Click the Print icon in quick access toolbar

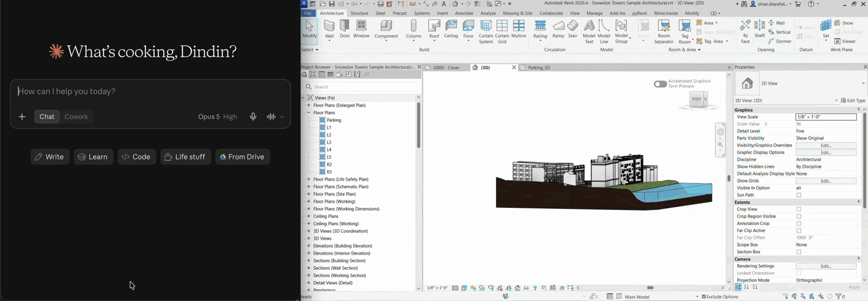tap(380, 4)
